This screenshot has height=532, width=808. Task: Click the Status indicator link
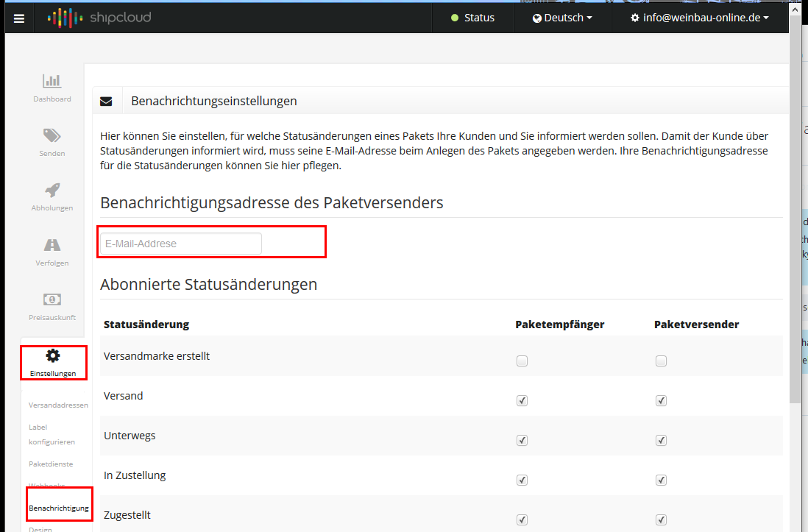point(472,18)
